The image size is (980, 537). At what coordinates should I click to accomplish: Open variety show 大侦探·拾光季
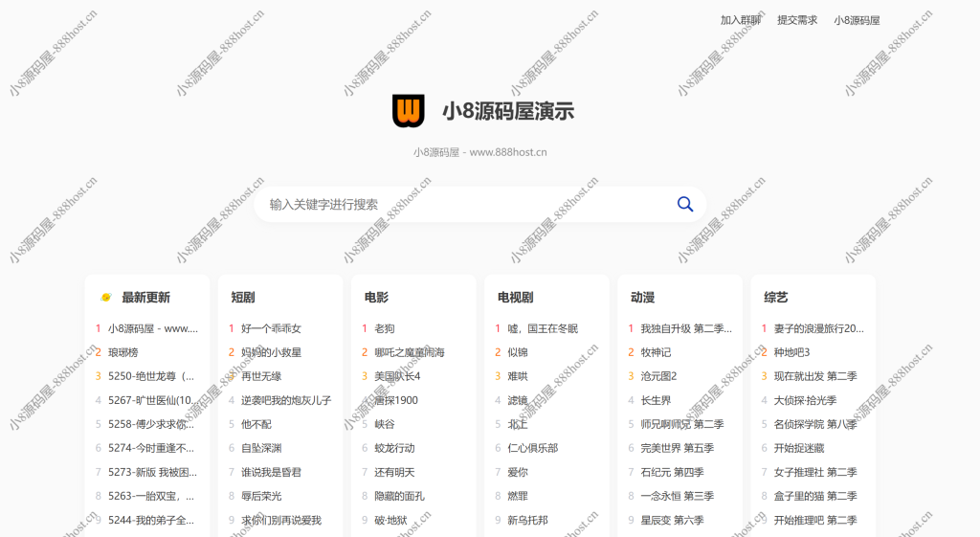805,400
